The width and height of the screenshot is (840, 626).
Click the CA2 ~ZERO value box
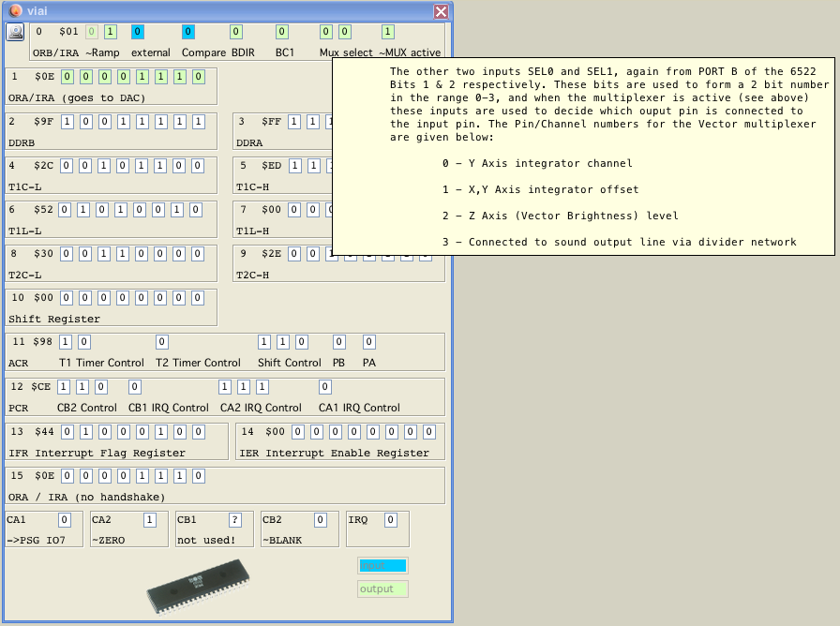(x=150, y=520)
